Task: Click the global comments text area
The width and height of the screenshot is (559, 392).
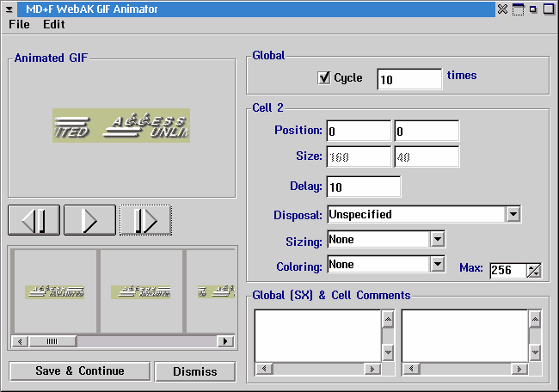Action: point(317,336)
